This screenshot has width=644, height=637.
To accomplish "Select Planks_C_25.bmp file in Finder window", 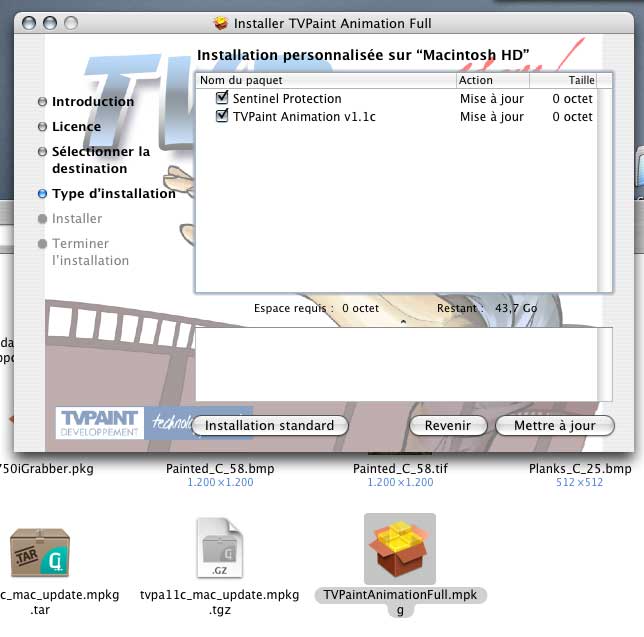I will (580, 469).
